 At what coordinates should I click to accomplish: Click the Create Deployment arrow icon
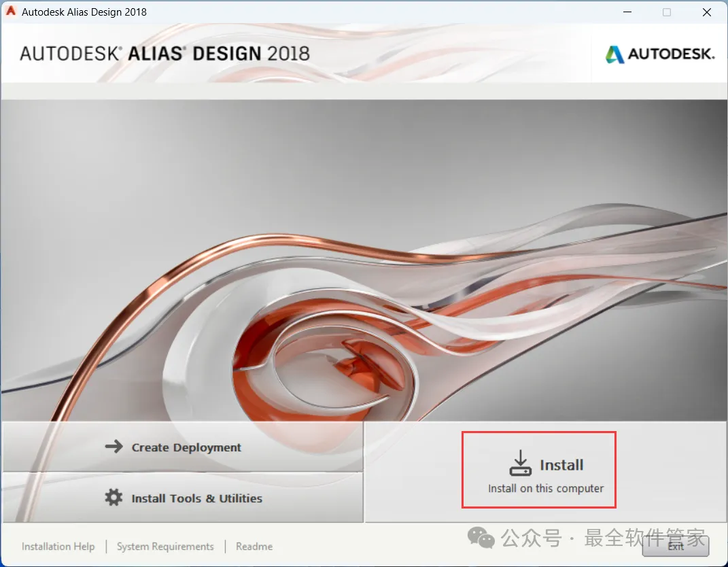114,447
